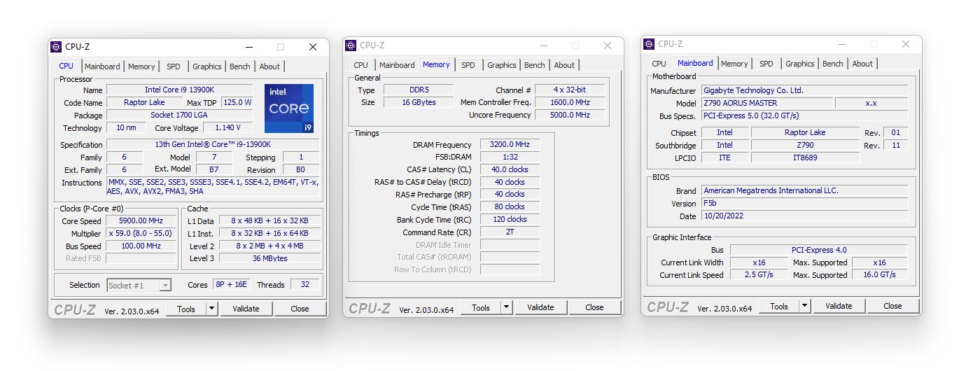Close the Mainboard window via title bar X
Viewport: 980px width, 371px height.
(x=906, y=44)
